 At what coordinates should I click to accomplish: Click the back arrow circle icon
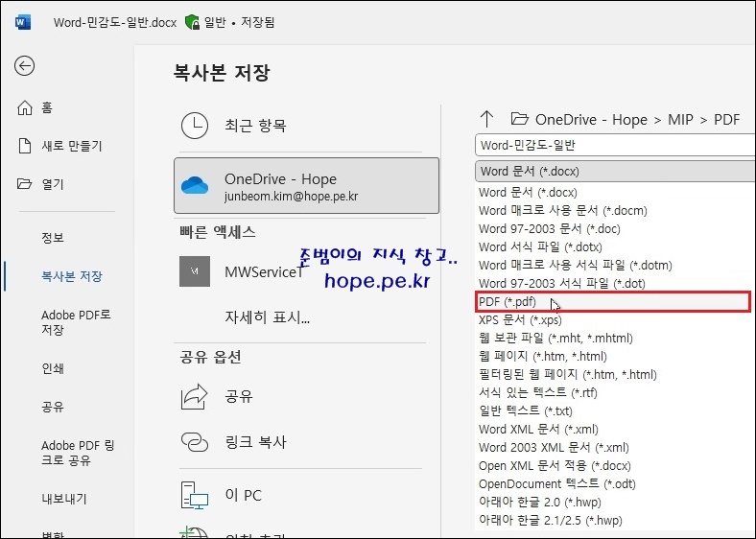tap(24, 66)
